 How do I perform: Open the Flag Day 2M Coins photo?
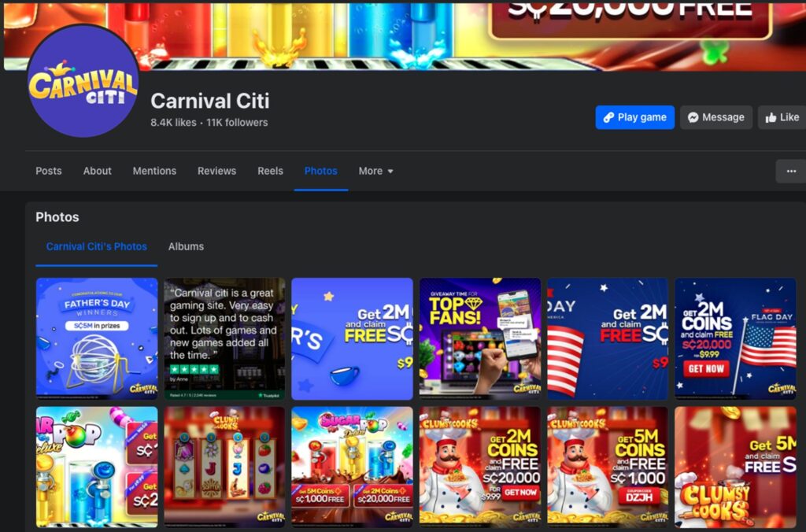(736, 338)
